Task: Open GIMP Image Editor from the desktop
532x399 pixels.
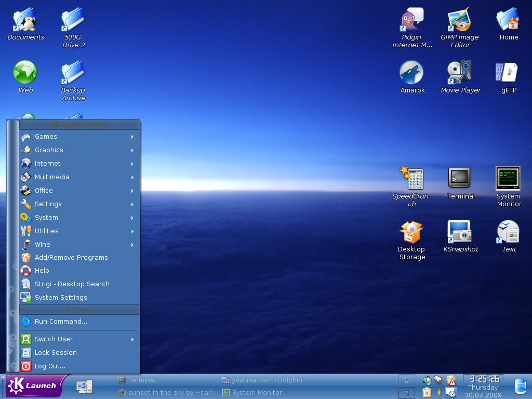Action: pyautogui.click(x=459, y=21)
